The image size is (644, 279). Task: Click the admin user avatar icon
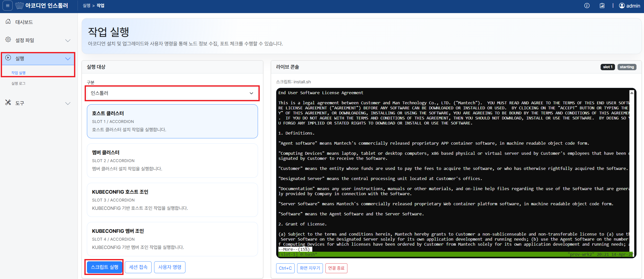(x=622, y=6)
